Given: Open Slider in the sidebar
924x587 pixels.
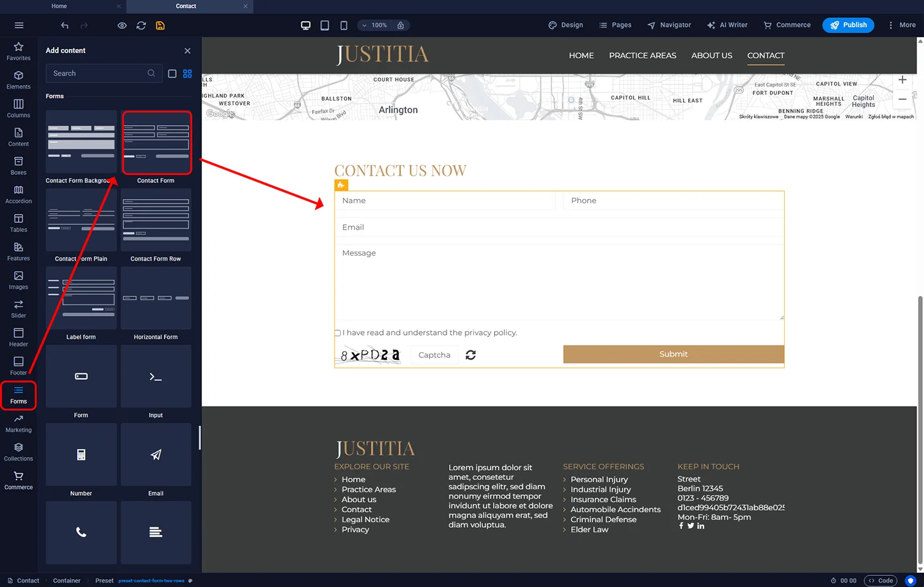Looking at the screenshot, I should (18, 309).
